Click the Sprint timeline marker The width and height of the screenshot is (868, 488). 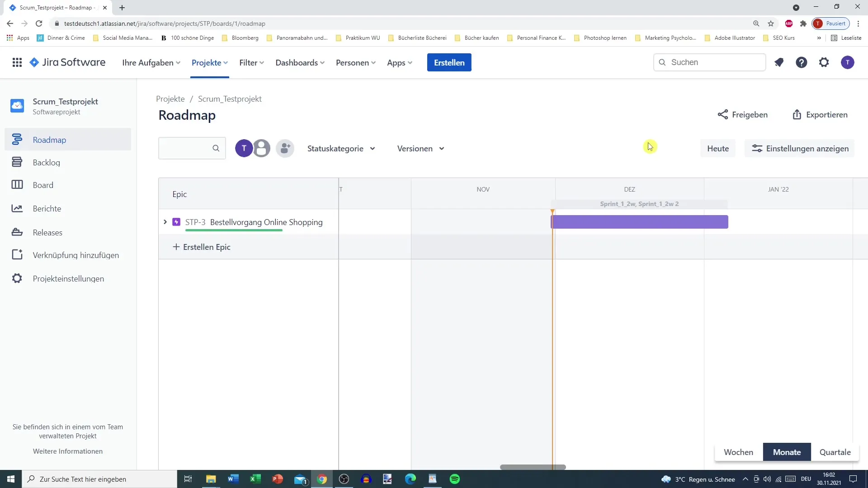(x=640, y=204)
